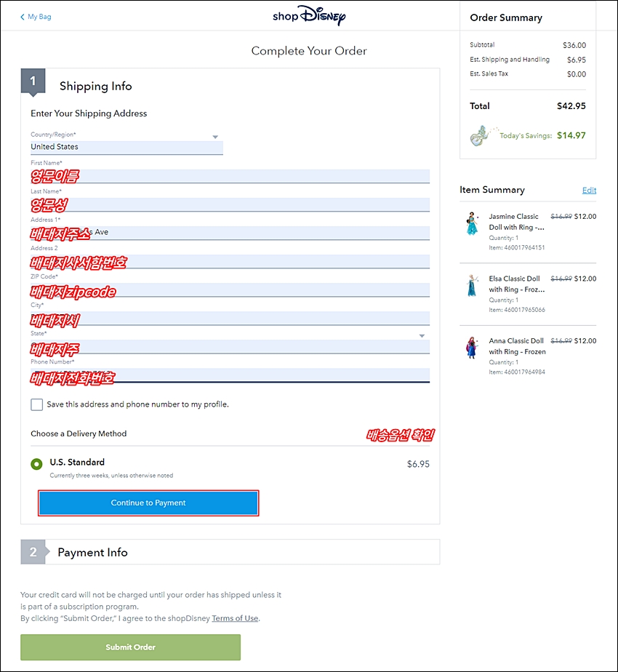Click the Submit Order button
Image resolution: width=618 pixels, height=672 pixels.
130,647
